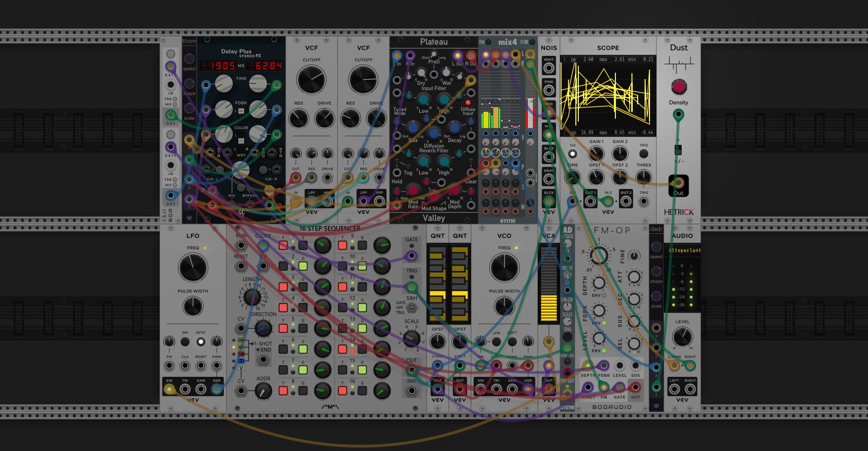This screenshot has width=868, height=451.
Task: Click the SCOPE TIME knob
Action: point(572,177)
